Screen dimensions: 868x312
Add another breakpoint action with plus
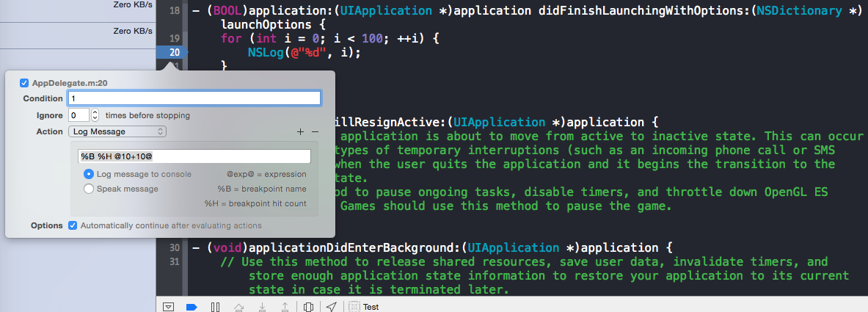pos(301,132)
